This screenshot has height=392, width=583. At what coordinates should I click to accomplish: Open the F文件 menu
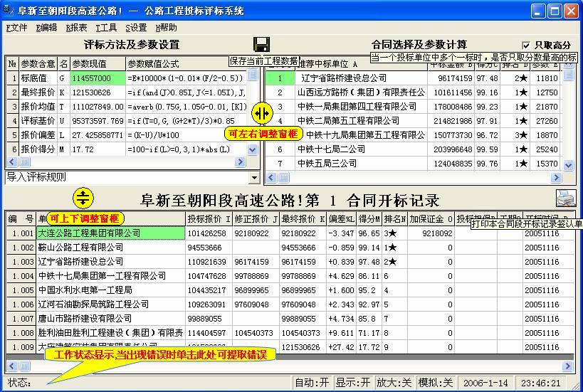click(16, 28)
